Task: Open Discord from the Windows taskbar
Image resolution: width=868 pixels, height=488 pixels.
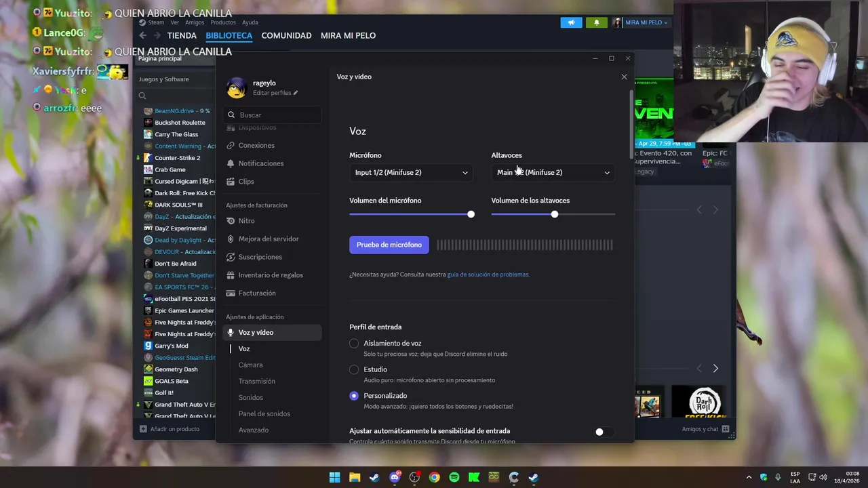Action: coord(395,477)
